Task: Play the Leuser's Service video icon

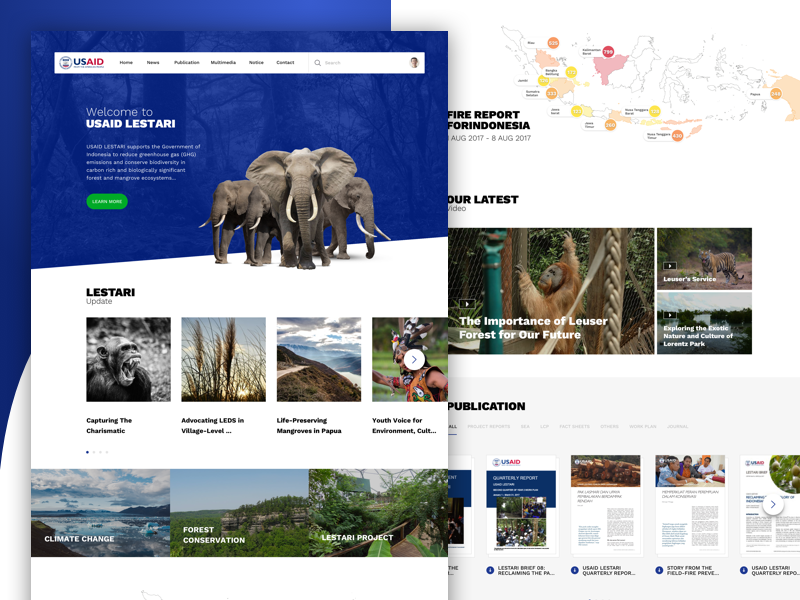Action: 669,266
